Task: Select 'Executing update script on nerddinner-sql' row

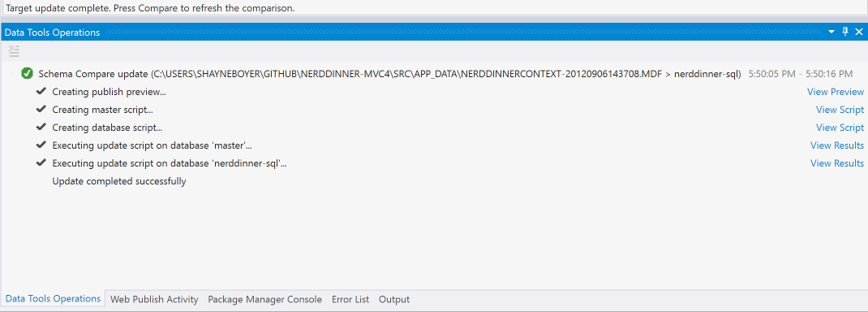Action: coord(170,163)
